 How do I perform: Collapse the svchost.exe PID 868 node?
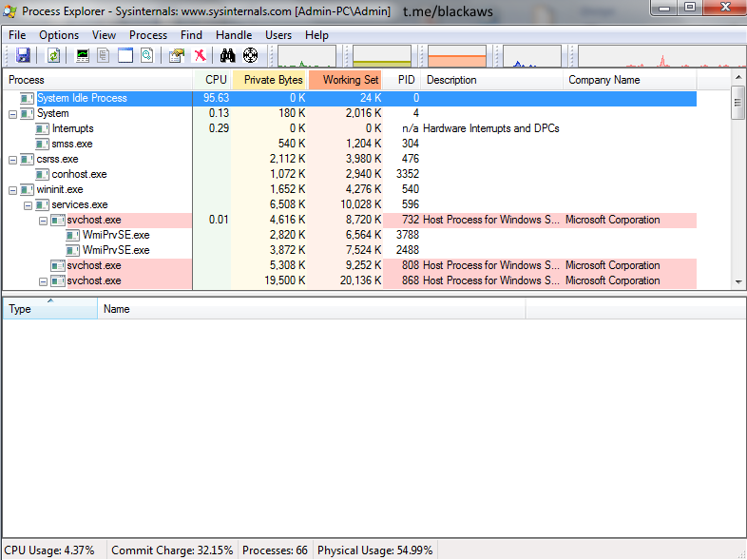click(44, 281)
